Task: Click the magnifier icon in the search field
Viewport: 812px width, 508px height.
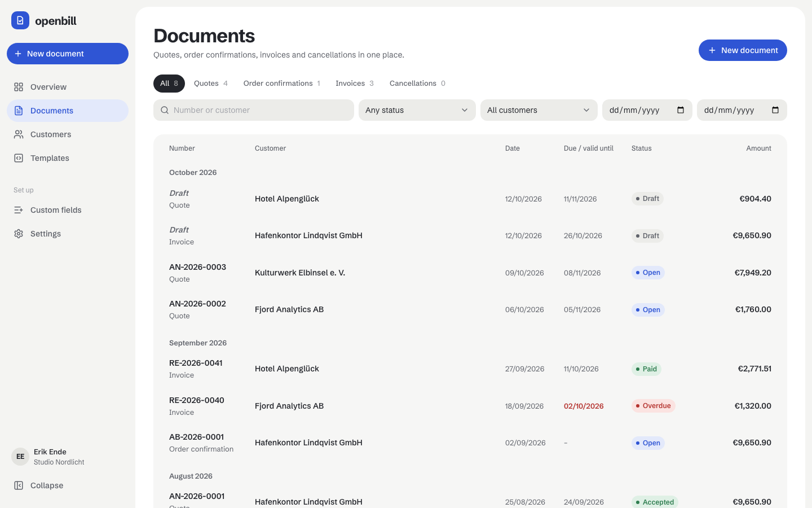Action: click(x=165, y=110)
